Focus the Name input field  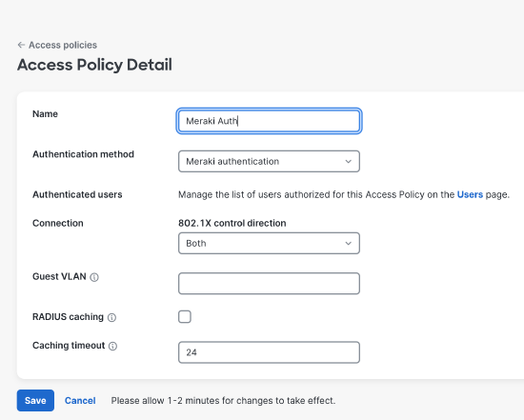269,121
